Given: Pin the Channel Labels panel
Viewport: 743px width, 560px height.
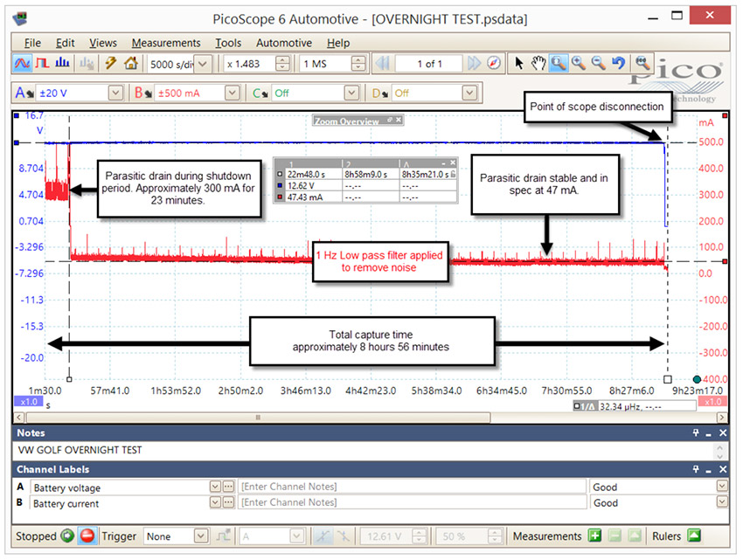Looking at the screenshot, I should click(696, 469).
